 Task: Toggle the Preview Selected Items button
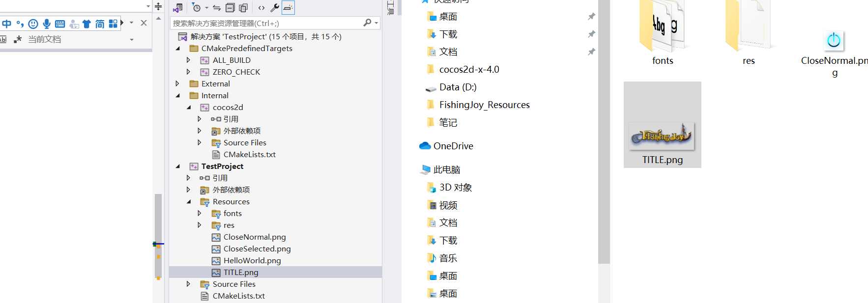288,7
